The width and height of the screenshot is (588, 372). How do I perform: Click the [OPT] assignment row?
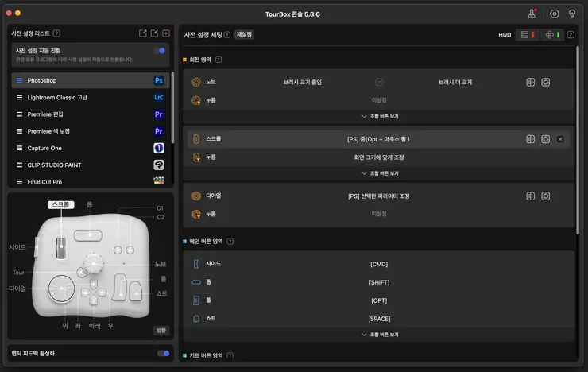pos(379,300)
